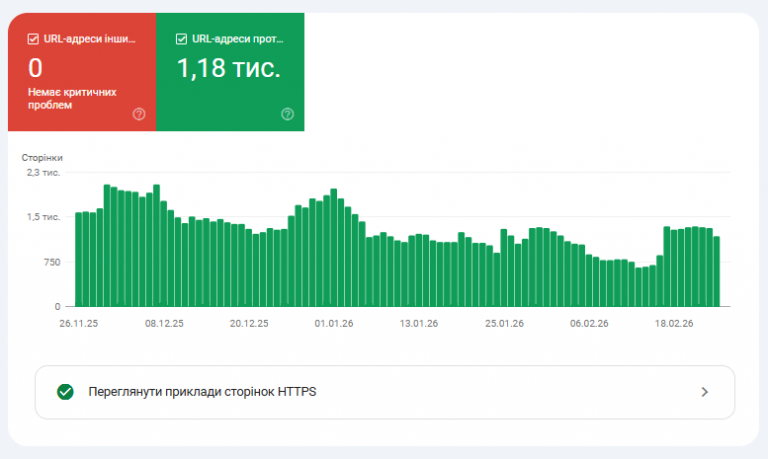The width and height of the screenshot is (768, 459).
Task: Click the "Сторінки" axis title
Action: point(42,158)
